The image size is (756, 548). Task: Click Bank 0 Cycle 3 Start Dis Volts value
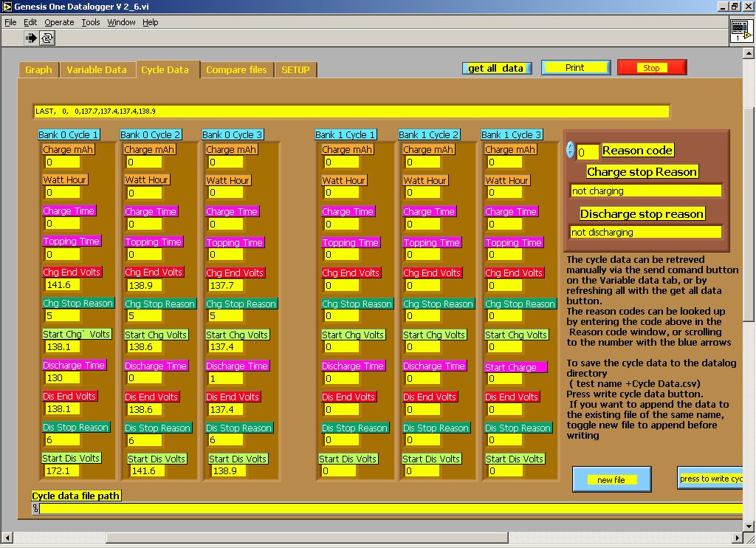(229, 471)
